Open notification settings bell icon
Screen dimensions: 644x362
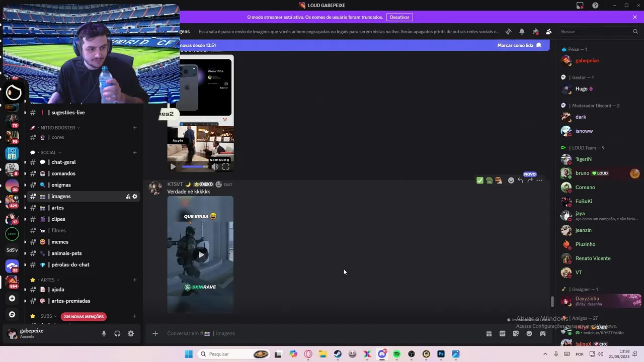point(522,31)
